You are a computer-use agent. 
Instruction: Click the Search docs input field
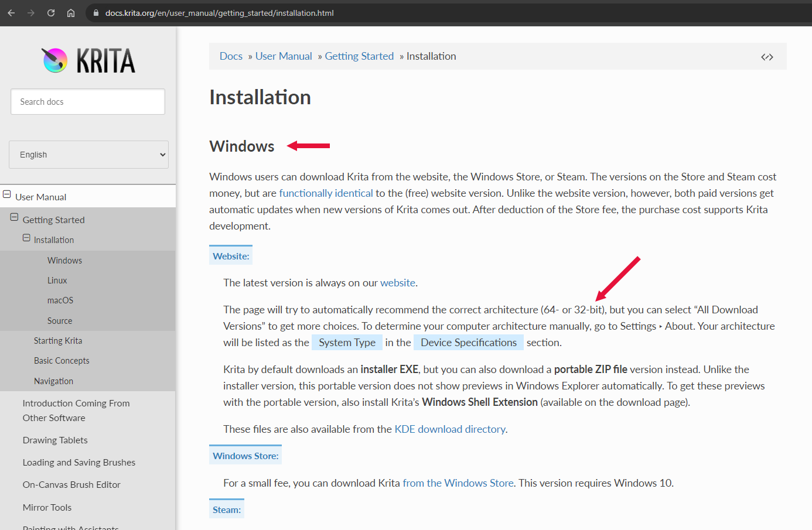[x=88, y=102]
